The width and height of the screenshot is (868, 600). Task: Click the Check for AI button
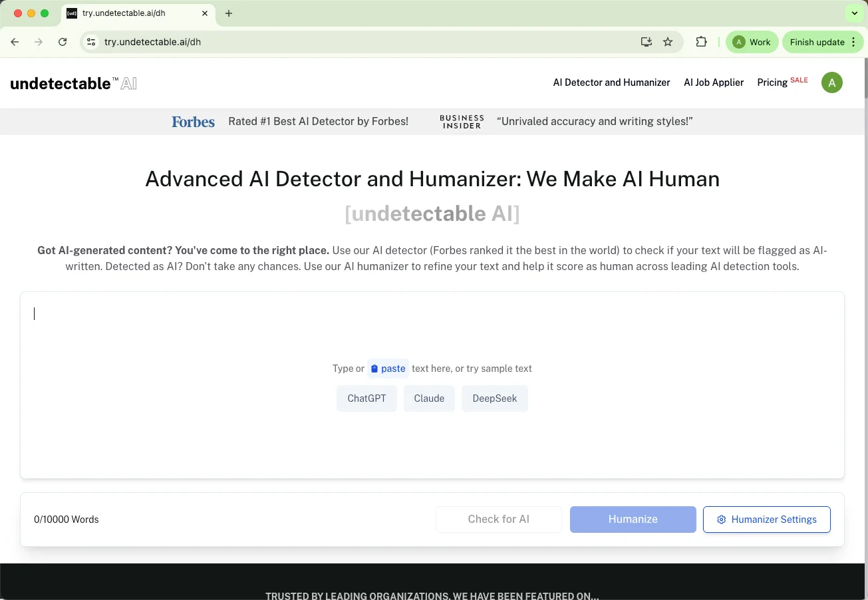tap(498, 519)
